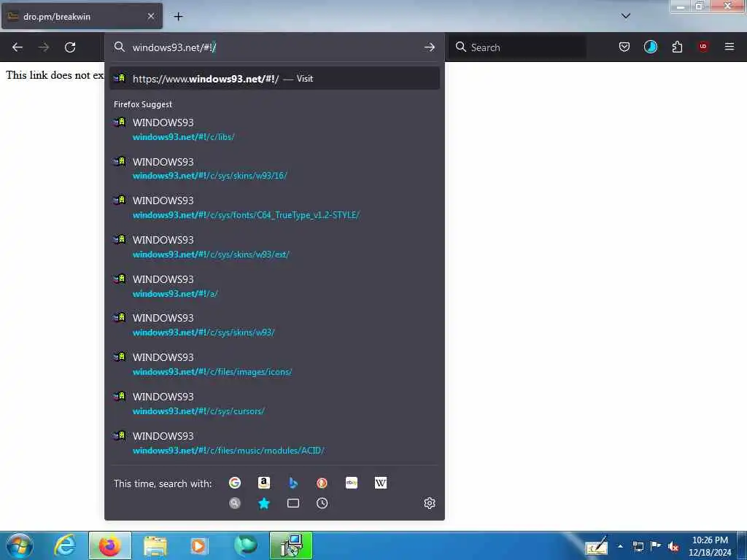Focus the Search box in the toolbar
This screenshot has height=560, width=747.
518,47
